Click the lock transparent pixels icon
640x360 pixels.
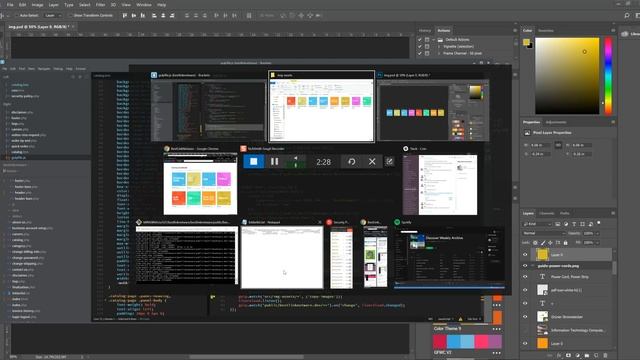(x=536, y=243)
